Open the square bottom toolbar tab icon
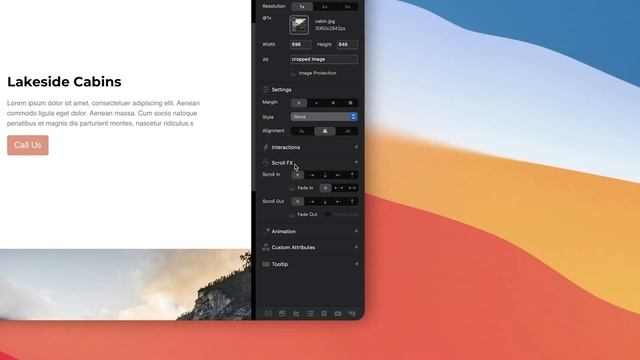The height and width of the screenshot is (360, 640). (x=324, y=313)
